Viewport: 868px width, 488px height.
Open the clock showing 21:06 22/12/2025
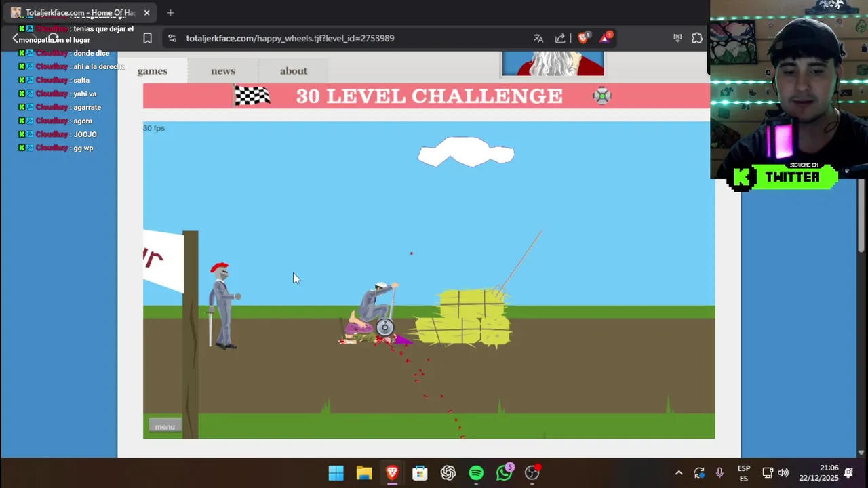click(x=818, y=473)
